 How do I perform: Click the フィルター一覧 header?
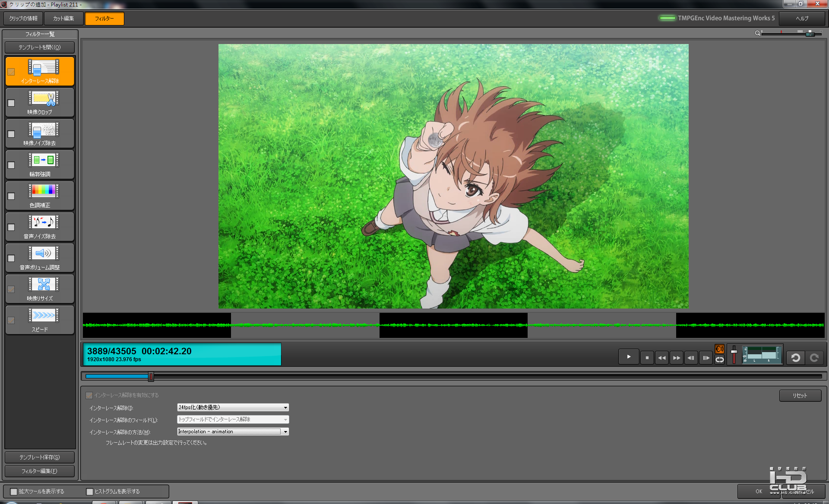click(x=40, y=34)
